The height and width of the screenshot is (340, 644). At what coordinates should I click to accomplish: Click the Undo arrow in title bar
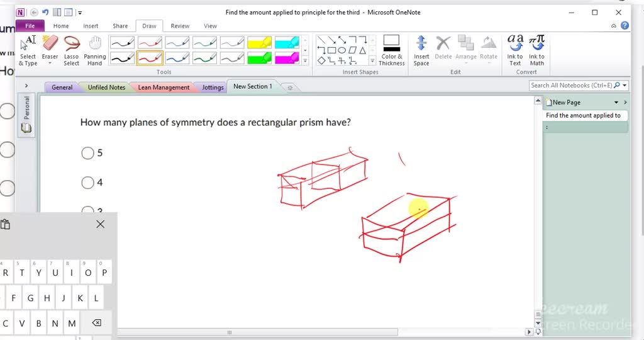click(45, 12)
